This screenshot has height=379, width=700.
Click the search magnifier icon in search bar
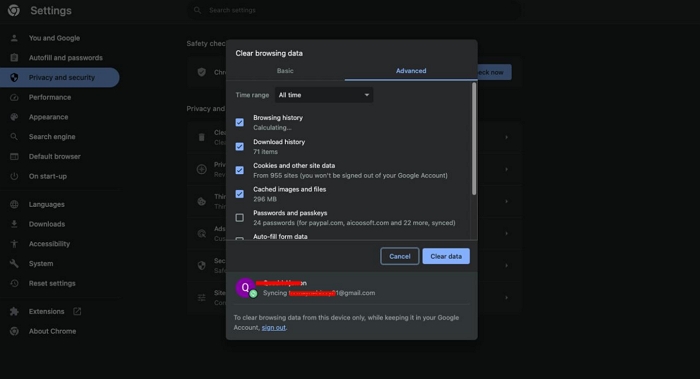197,10
